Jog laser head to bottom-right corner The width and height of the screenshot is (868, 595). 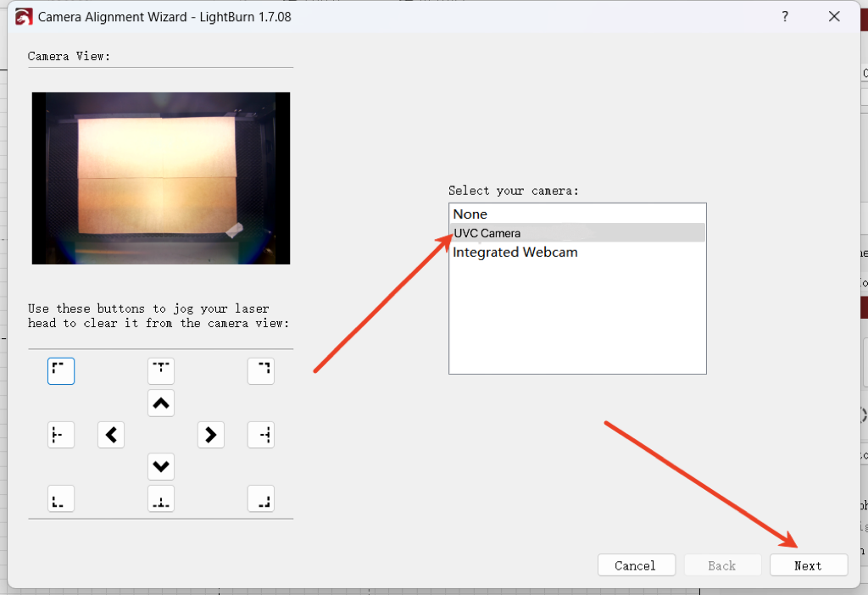pyautogui.click(x=261, y=499)
